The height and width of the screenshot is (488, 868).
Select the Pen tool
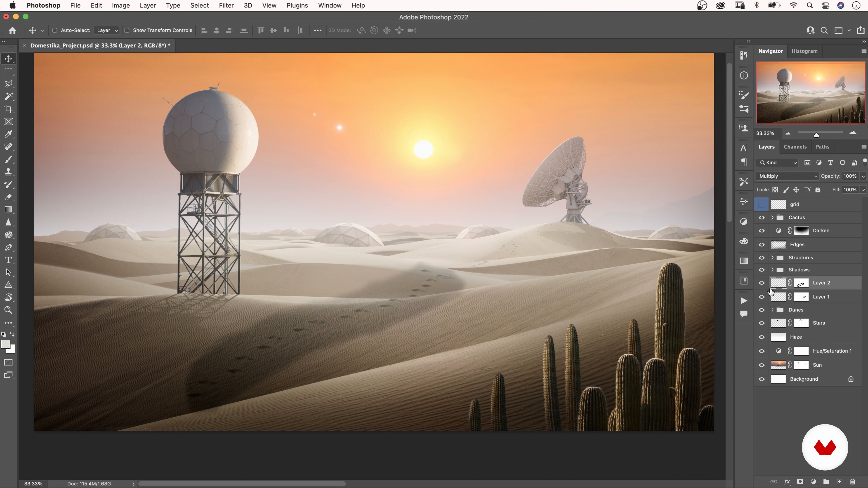click(8, 248)
